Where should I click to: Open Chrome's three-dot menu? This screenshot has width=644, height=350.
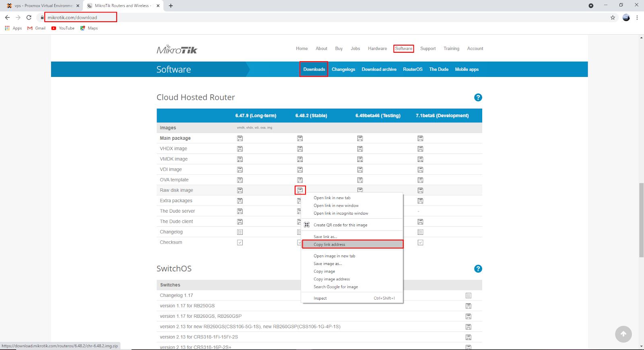point(637,17)
